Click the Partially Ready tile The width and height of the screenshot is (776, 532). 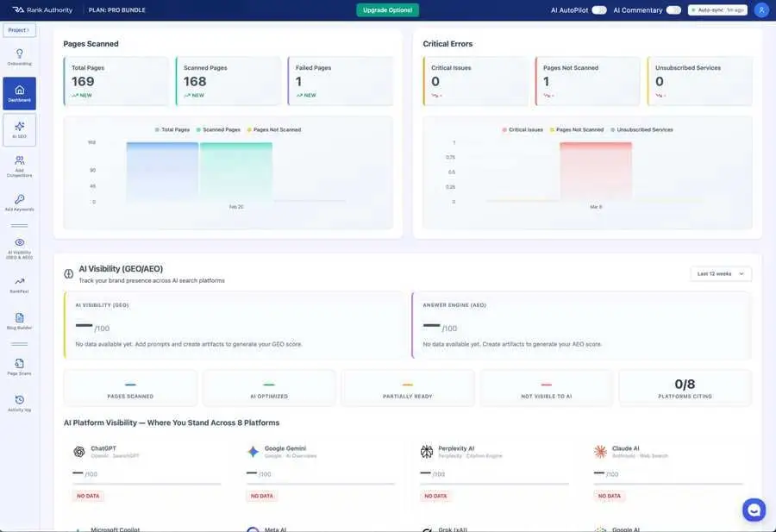(x=407, y=389)
